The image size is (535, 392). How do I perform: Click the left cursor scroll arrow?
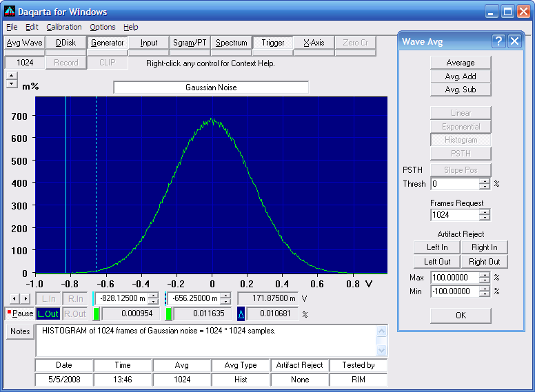point(14,299)
